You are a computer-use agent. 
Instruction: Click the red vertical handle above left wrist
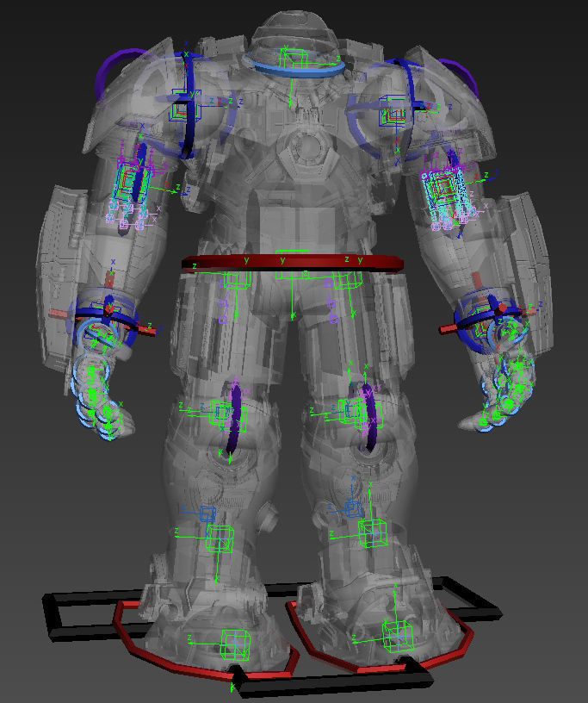point(110,279)
